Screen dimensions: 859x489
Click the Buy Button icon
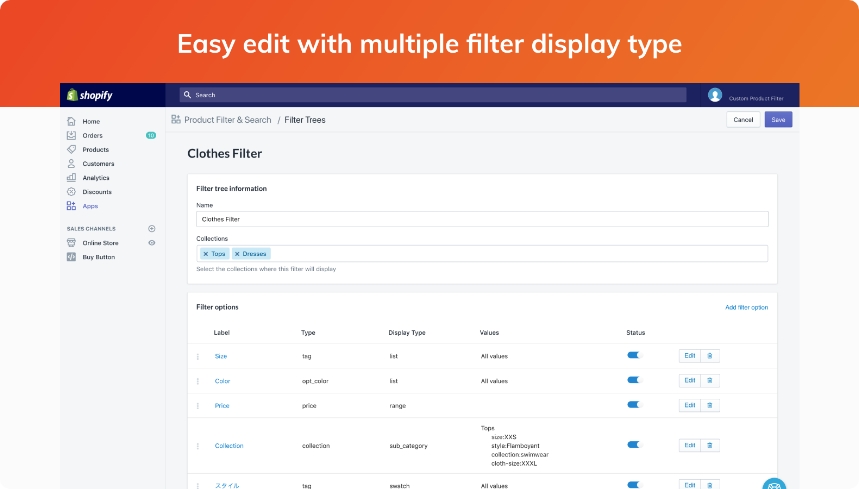(x=71, y=257)
